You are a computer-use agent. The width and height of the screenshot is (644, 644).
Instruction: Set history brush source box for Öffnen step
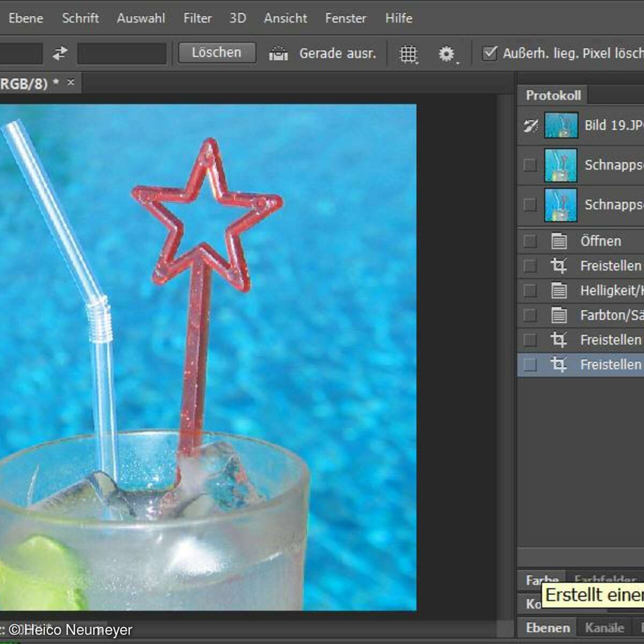[x=530, y=241]
